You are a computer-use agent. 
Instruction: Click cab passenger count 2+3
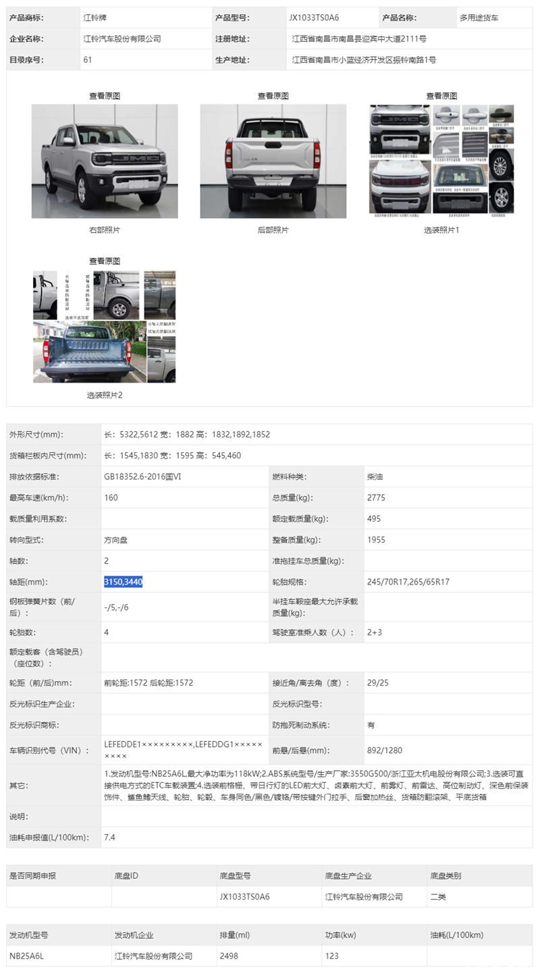(375, 632)
